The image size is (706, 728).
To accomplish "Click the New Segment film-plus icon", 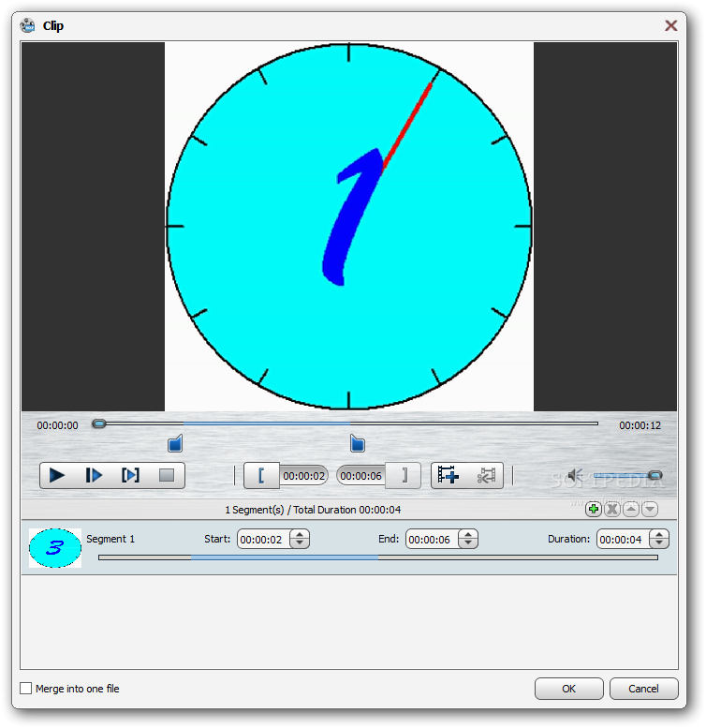I will coord(449,475).
